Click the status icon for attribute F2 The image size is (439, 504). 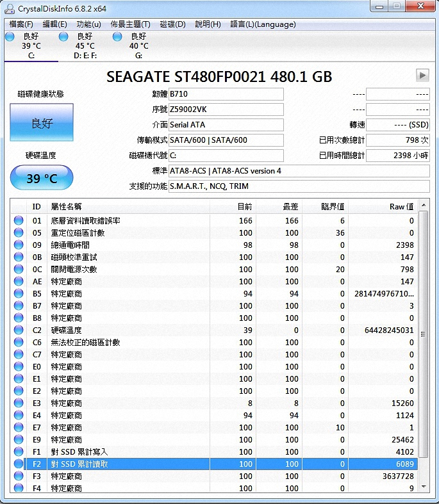click(x=19, y=464)
